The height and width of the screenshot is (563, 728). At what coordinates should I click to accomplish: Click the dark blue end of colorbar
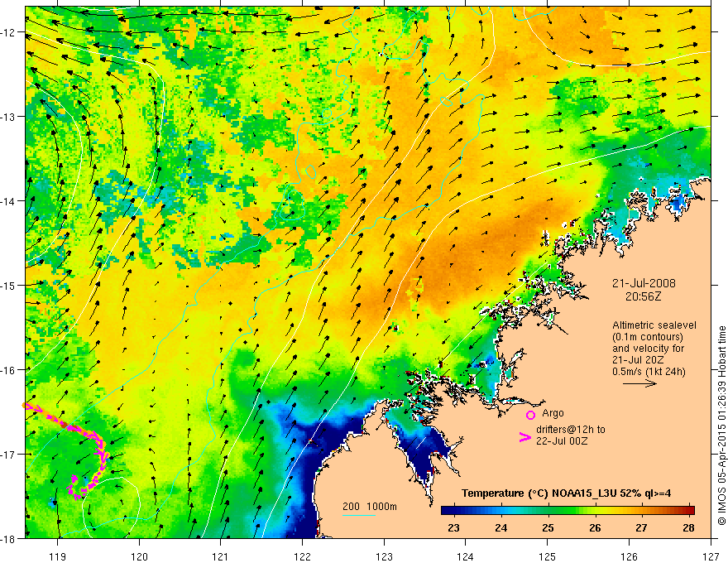click(447, 510)
